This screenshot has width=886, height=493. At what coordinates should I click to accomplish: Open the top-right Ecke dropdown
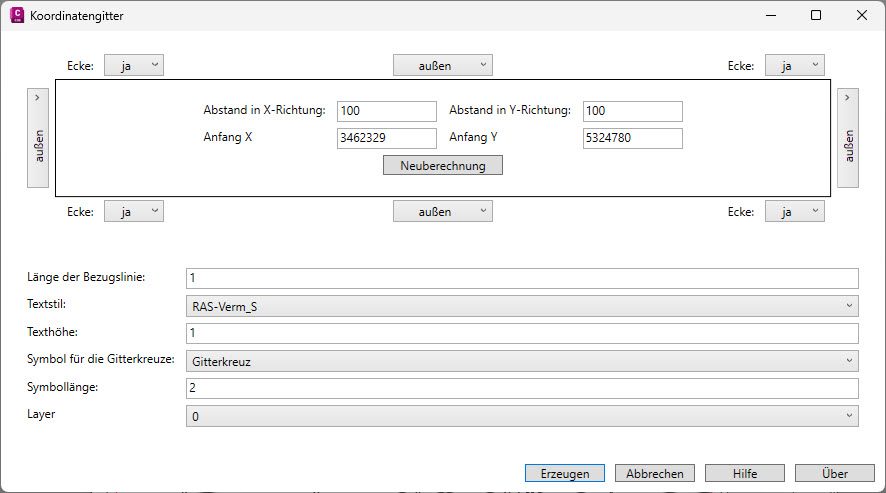794,65
